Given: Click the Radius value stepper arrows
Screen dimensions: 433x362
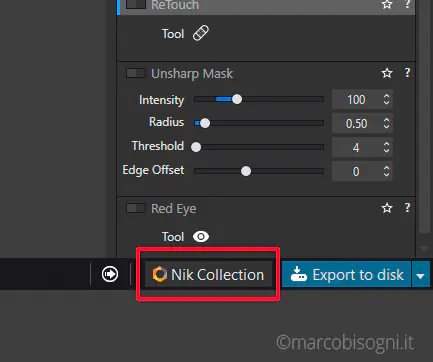Looking at the screenshot, I should 386,123.
